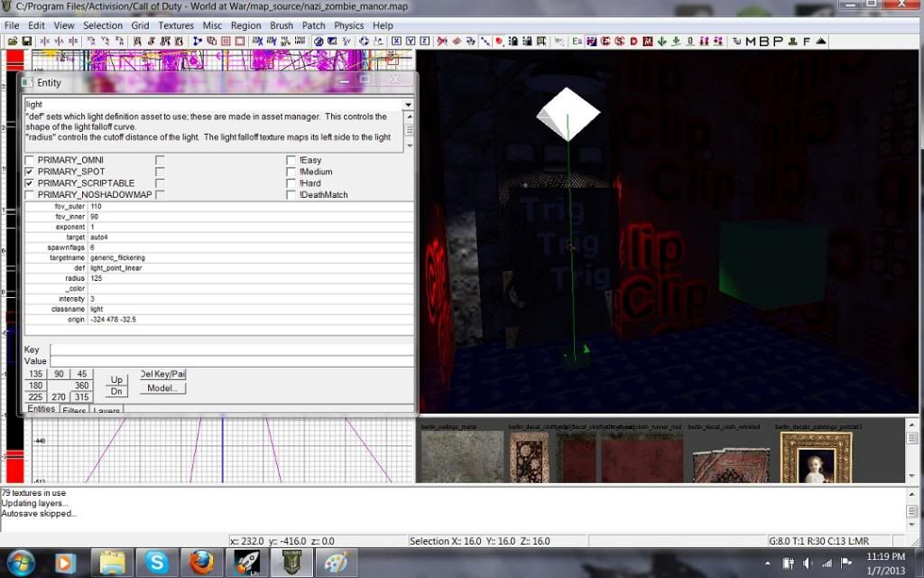Select the radius property row value 125
The image size is (924, 578).
coord(251,278)
